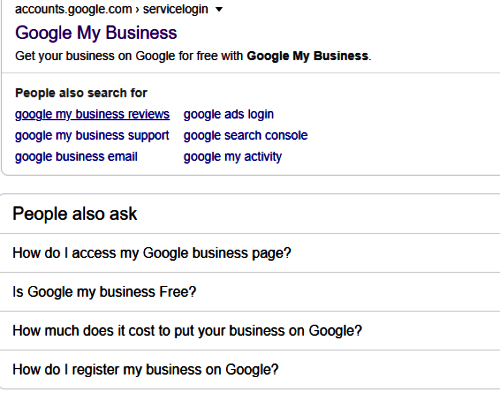Select the 'google my business support' link
Image resolution: width=500 pixels, height=393 pixels.
(x=92, y=136)
